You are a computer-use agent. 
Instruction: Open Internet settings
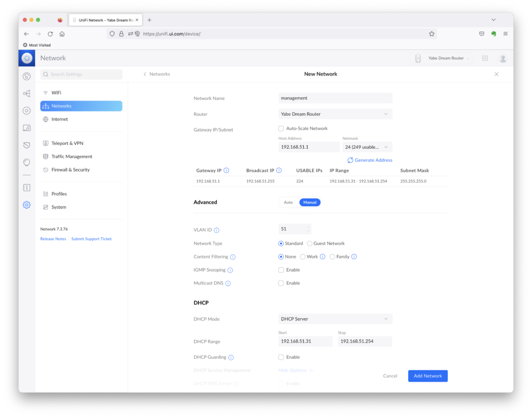[x=81, y=119]
